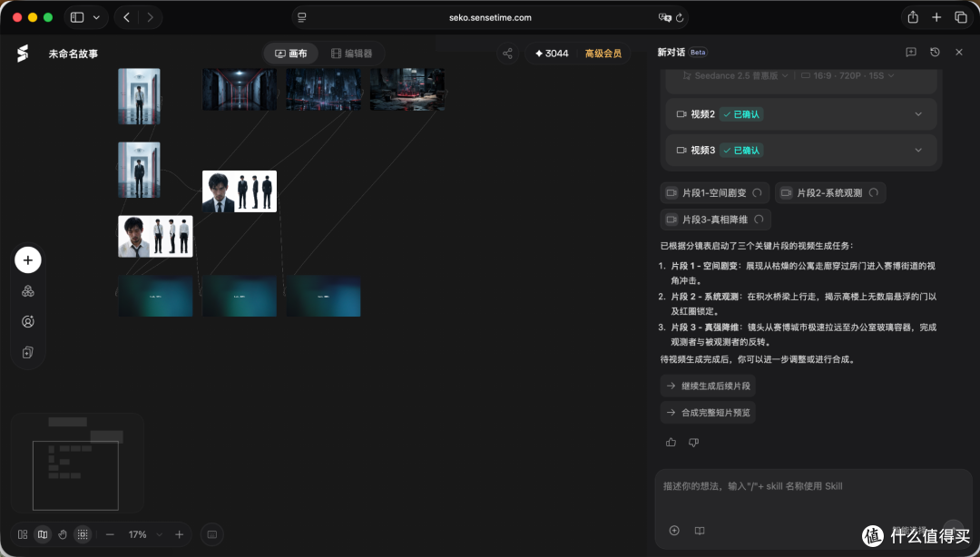This screenshot has height=557, width=980.
Task: Open the 16:9 · 720P · 15S settings dropdown
Action: [x=848, y=75]
